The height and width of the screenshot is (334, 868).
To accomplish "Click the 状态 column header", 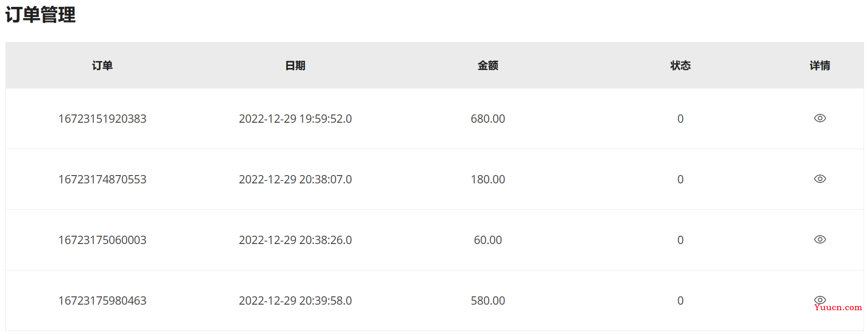I will click(680, 66).
